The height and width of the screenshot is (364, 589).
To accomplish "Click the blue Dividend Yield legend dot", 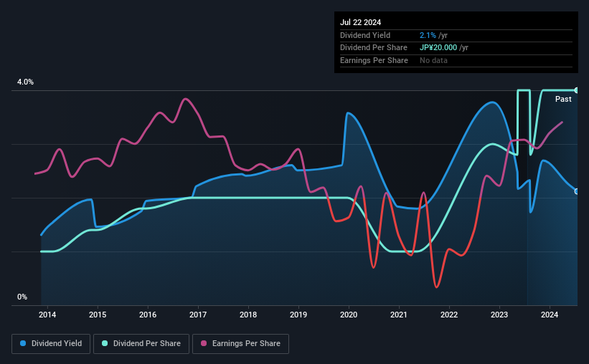I will coord(23,343).
